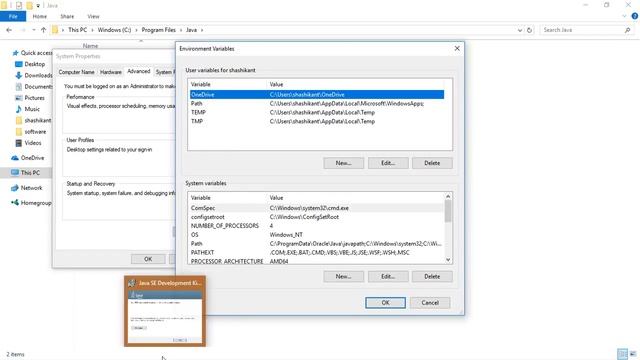Open the Home ribbon tab
This screenshot has width=640, height=360.
[x=40, y=17]
